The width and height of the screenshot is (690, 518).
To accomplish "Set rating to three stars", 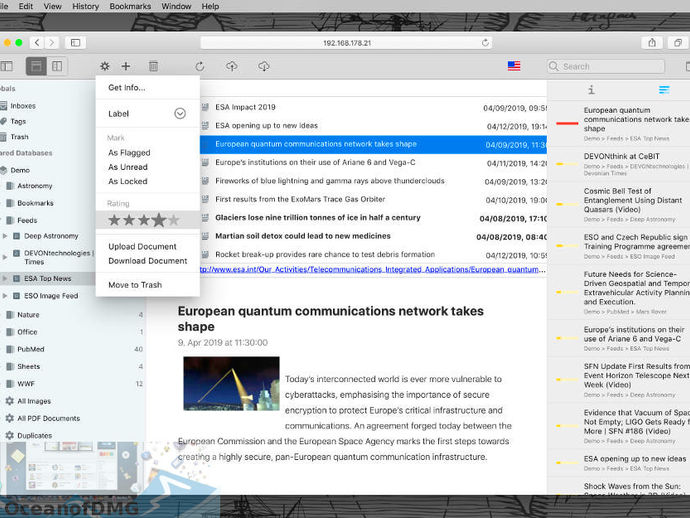I will pyautogui.click(x=144, y=220).
